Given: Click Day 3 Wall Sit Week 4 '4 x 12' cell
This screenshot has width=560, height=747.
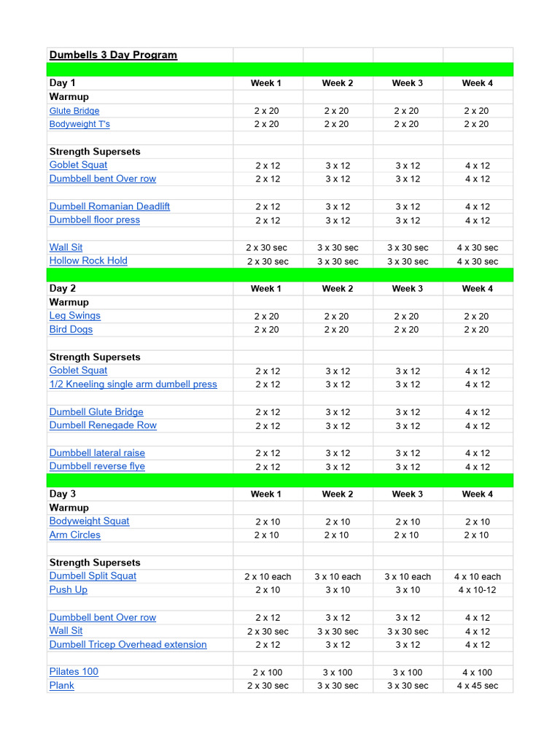Looking at the screenshot, I should (x=477, y=631).
